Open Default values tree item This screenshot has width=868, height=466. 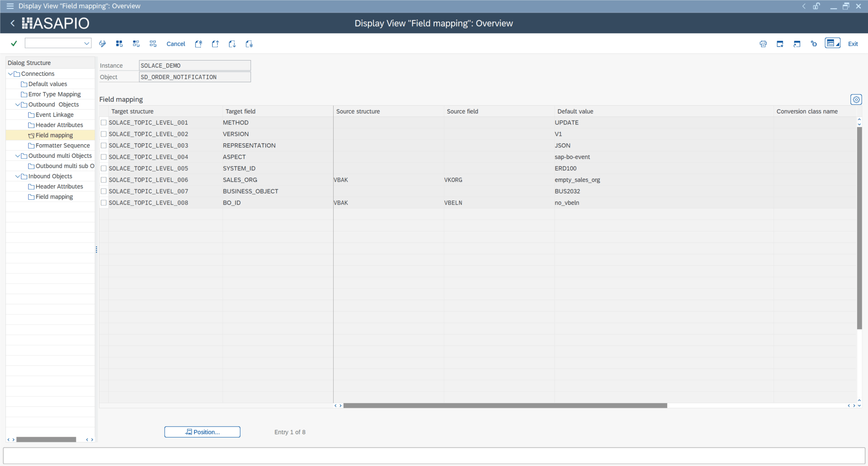(x=47, y=84)
